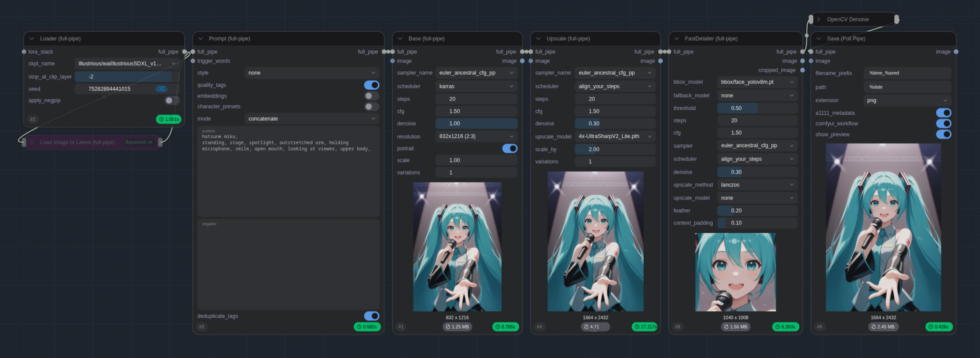Collapse the Save (Full Pipe) node
Viewport: 980px width, 358px height.
pyautogui.click(x=819, y=39)
